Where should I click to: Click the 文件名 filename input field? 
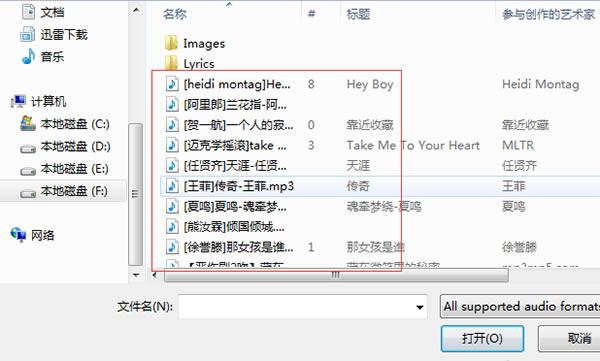[303, 307]
